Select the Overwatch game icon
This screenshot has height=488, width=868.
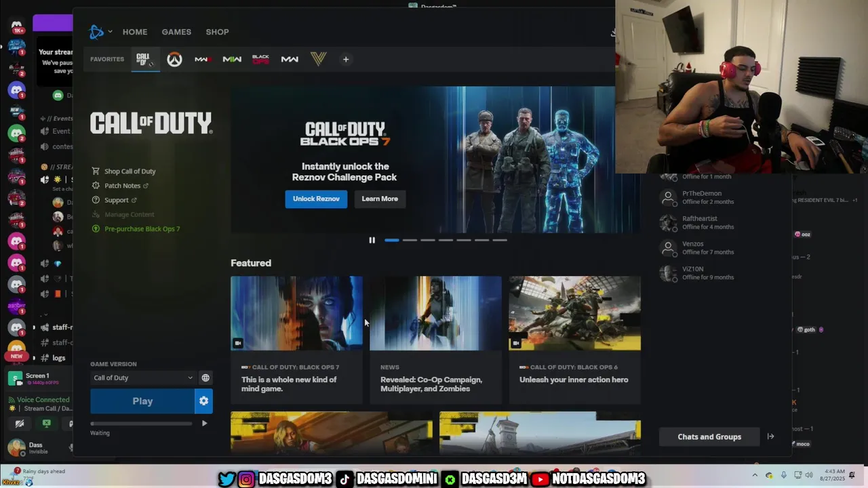click(174, 60)
